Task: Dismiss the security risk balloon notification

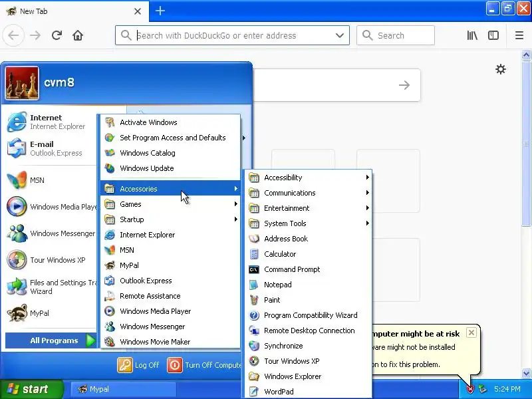Action: pyautogui.click(x=471, y=332)
